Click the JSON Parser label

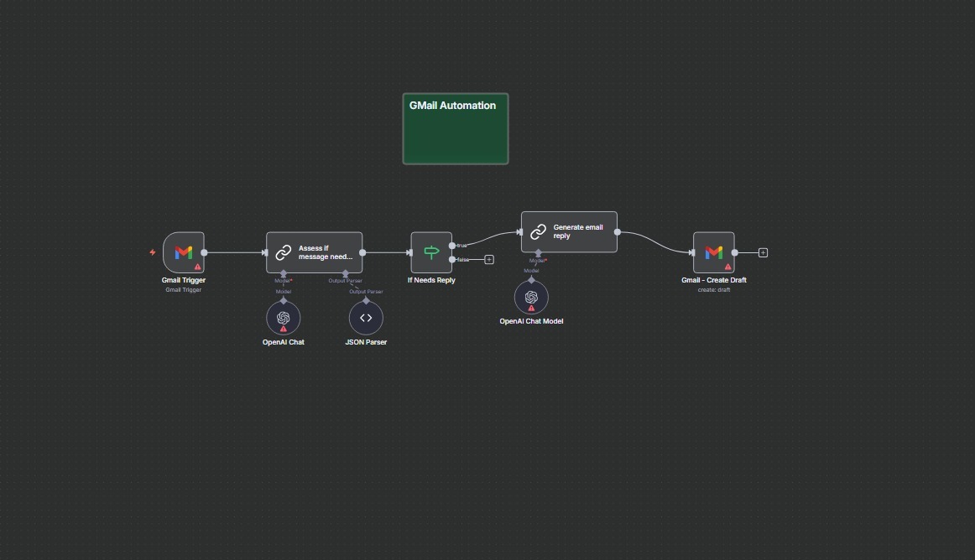pyautogui.click(x=366, y=343)
